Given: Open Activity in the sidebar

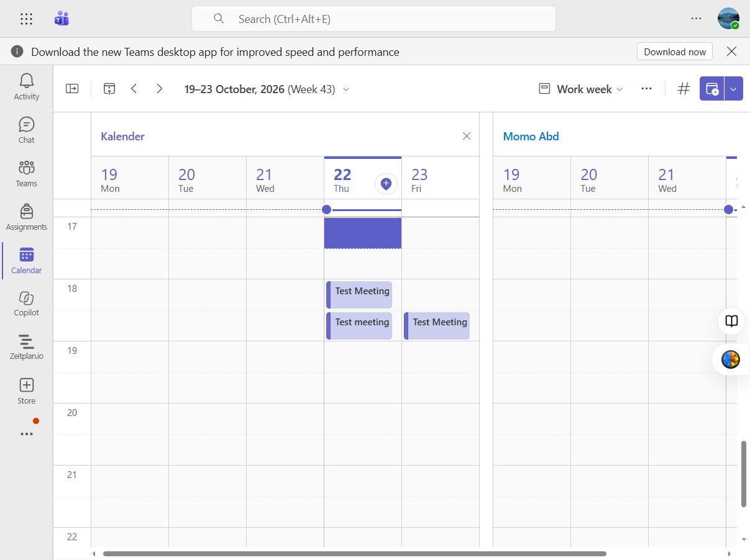Looking at the screenshot, I should [26, 86].
